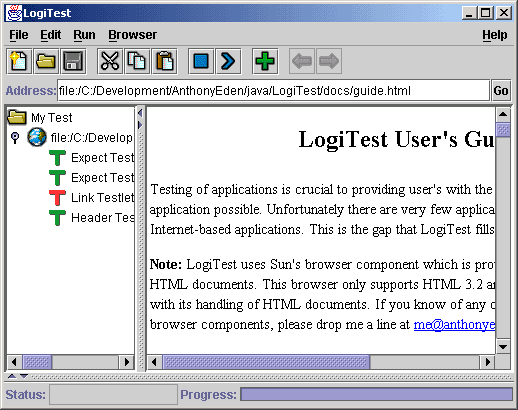Click the Copy icon in the toolbar
Image resolution: width=518 pixels, height=410 pixels.
pyautogui.click(x=137, y=61)
